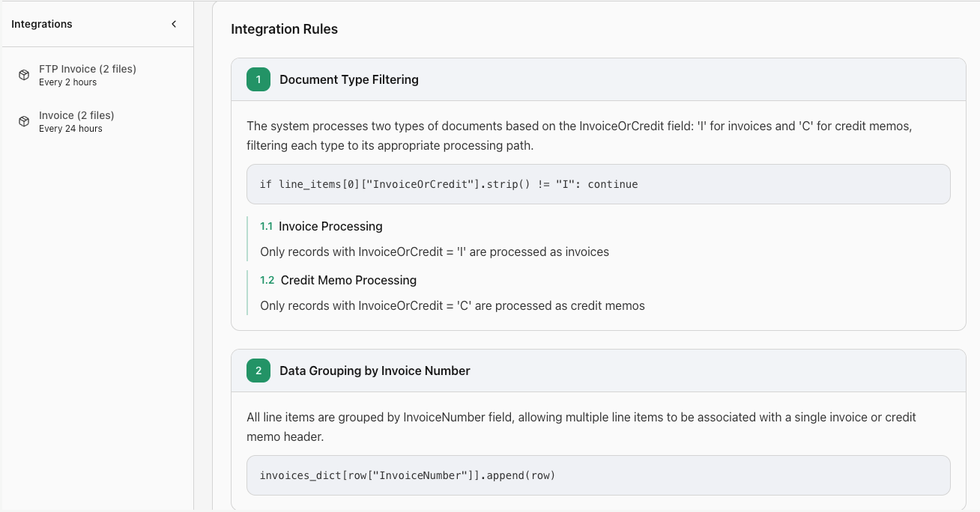Click the InvoiceOrCredit strip code snippet
This screenshot has width=980, height=512.
pos(449,184)
